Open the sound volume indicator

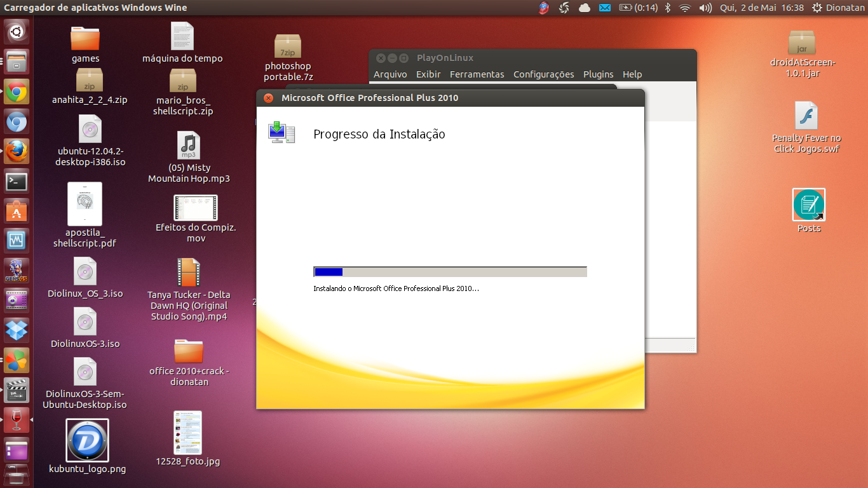(705, 8)
